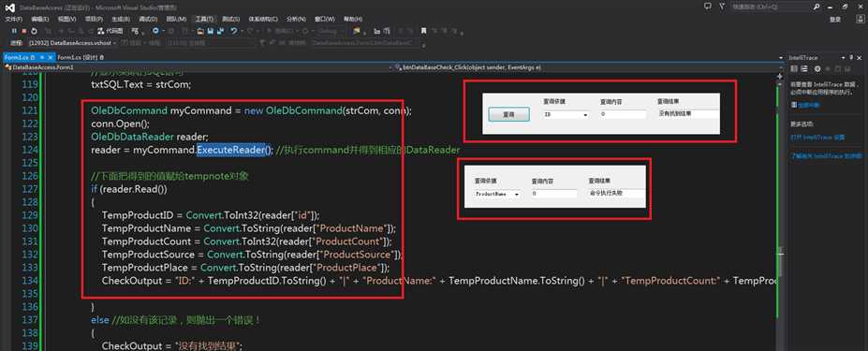868x351 pixels.
Task: Click the Undo arrow icon
Action: pyautogui.click(x=234, y=31)
